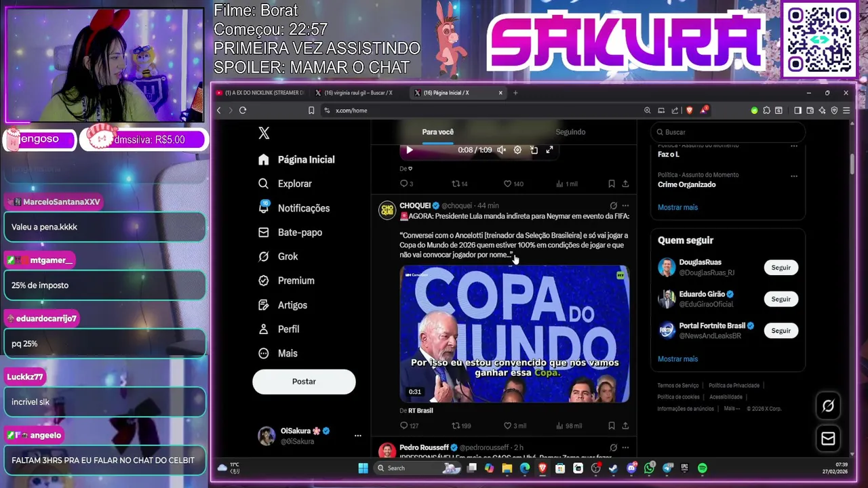Like the post with 140 likes
Image resolution: width=868 pixels, height=488 pixels.
tap(513, 184)
